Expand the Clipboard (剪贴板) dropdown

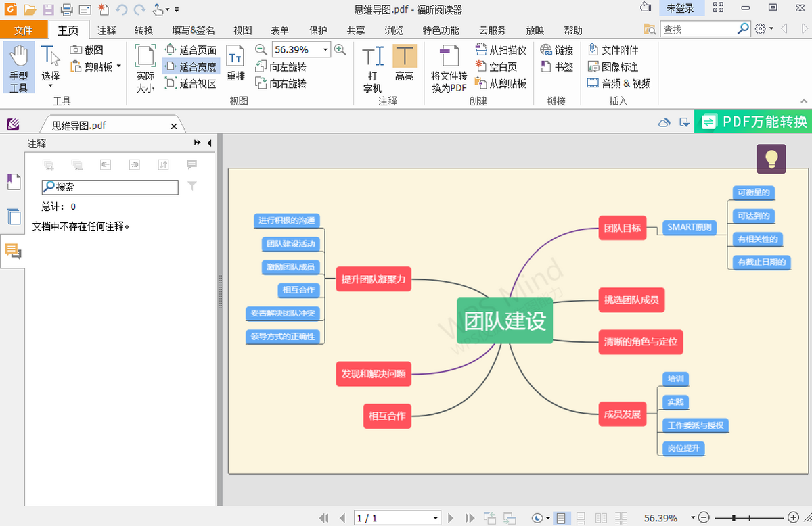coord(119,66)
